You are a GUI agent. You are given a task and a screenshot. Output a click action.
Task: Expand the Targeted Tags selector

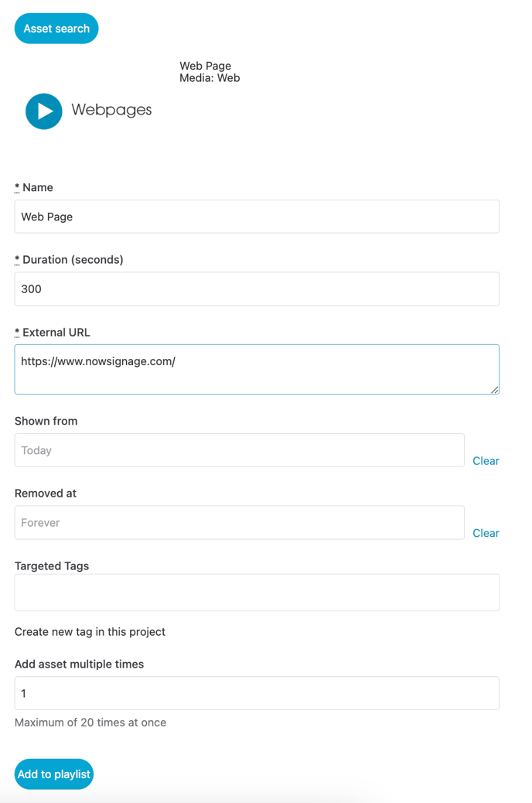(257, 593)
